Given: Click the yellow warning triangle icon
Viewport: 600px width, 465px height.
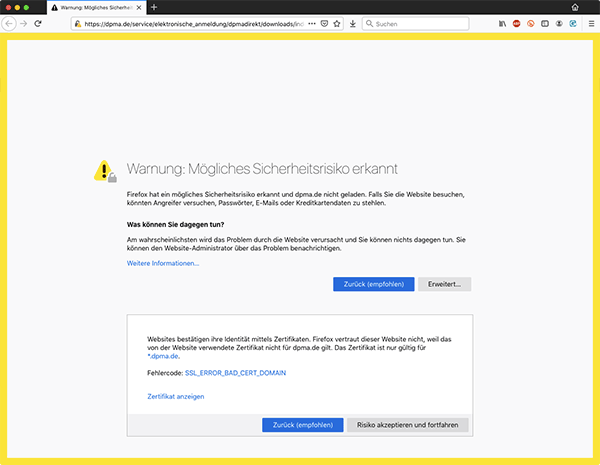Looking at the screenshot, I should (x=105, y=171).
